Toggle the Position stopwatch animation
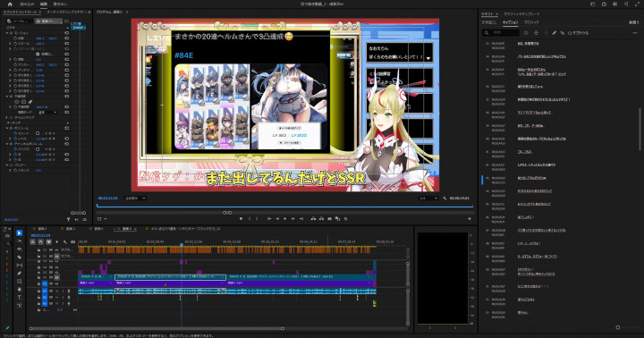The image size is (644, 338). [15, 38]
